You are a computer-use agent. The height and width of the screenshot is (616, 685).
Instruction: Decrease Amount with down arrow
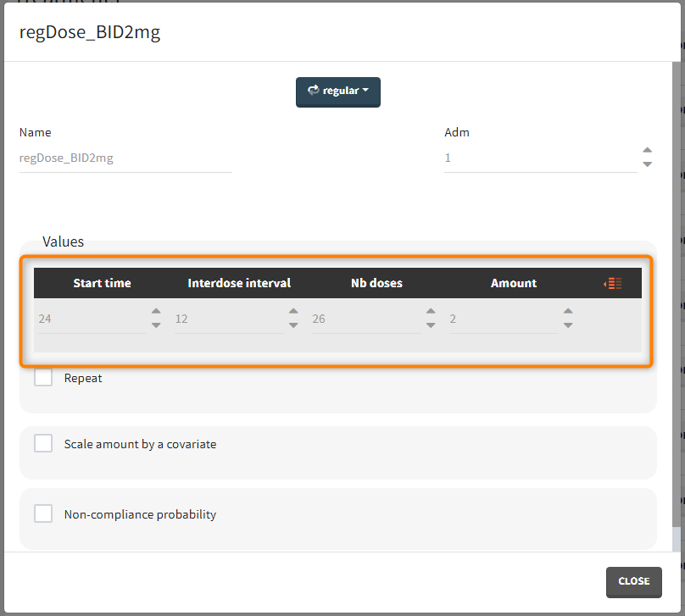tap(568, 325)
